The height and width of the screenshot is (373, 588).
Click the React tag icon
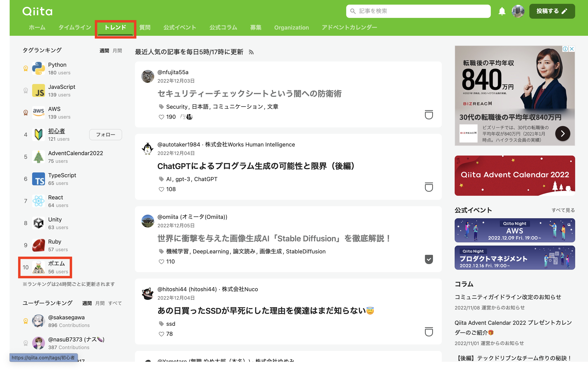click(x=38, y=201)
